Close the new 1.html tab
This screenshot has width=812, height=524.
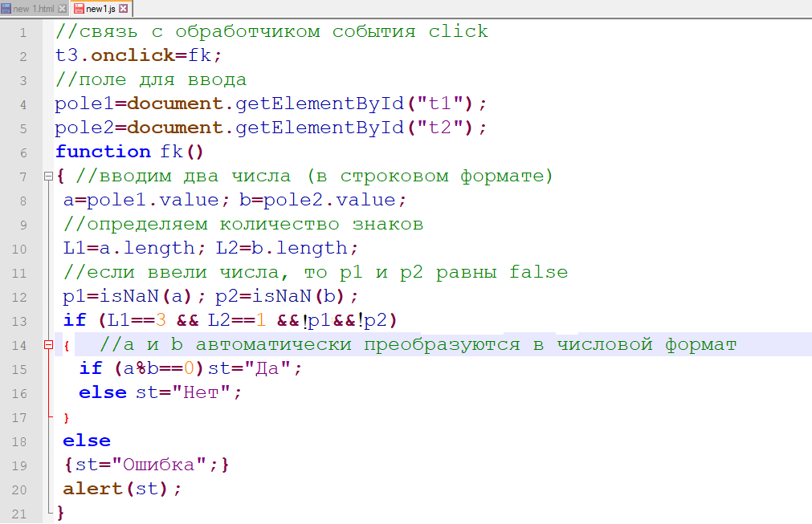(x=63, y=9)
